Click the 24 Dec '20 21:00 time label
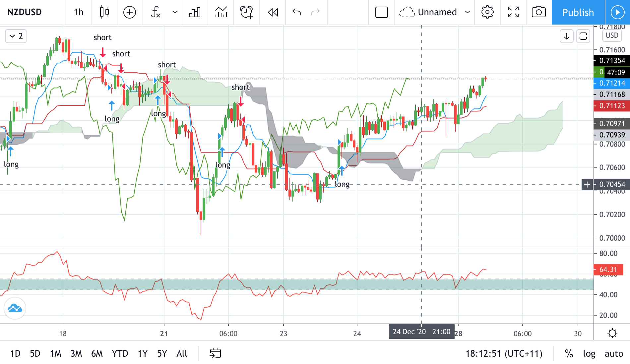This screenshot has width=630, height=364. 421,332
